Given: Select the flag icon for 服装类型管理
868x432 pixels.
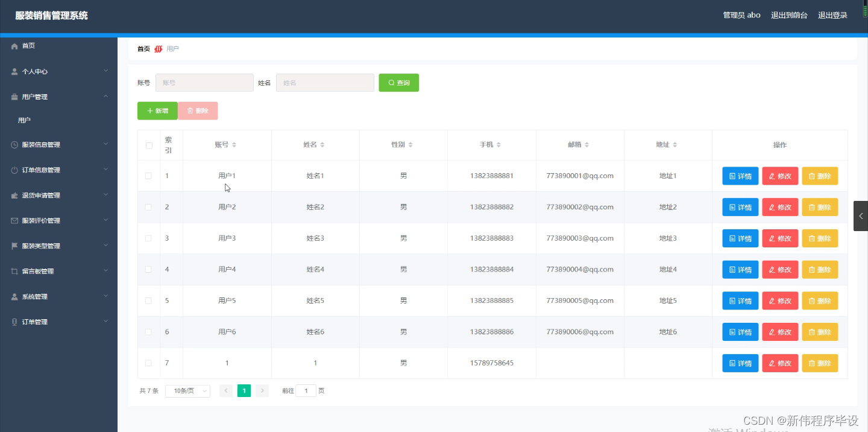Looking at the screenshot, I should click(x=14, y=246).
